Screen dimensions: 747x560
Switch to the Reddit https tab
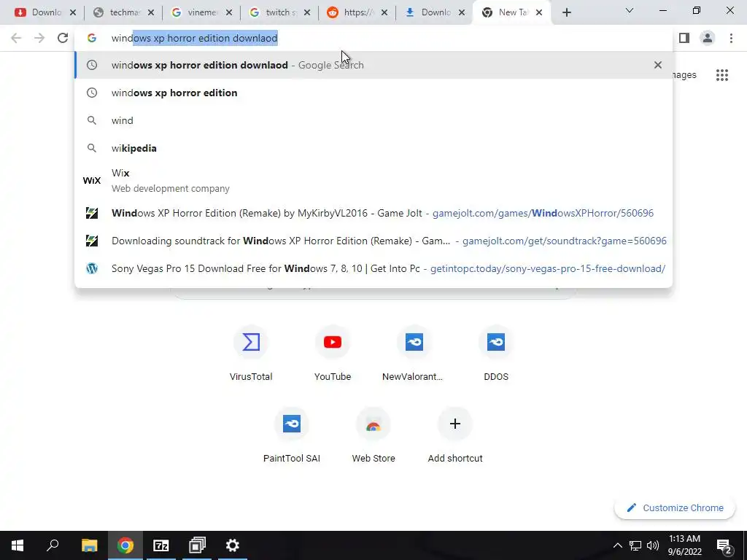click(357, 12)
